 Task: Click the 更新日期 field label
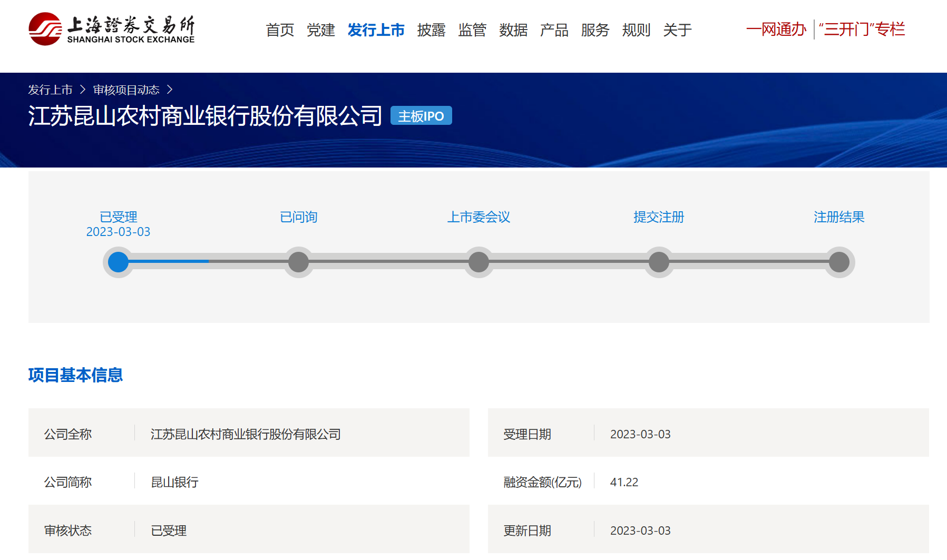528,530
